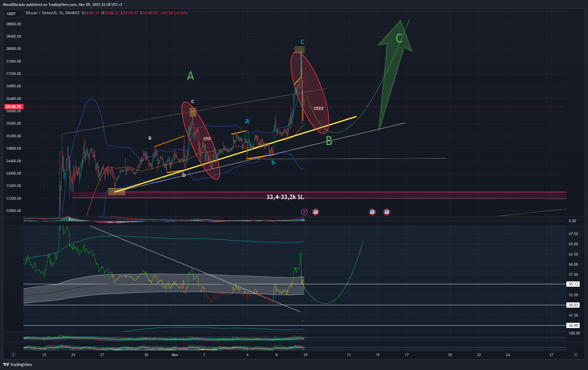The image size is (588, 370).
Task: Click the OSD2 label inside the red ellipse
Action: coord(318,108)
